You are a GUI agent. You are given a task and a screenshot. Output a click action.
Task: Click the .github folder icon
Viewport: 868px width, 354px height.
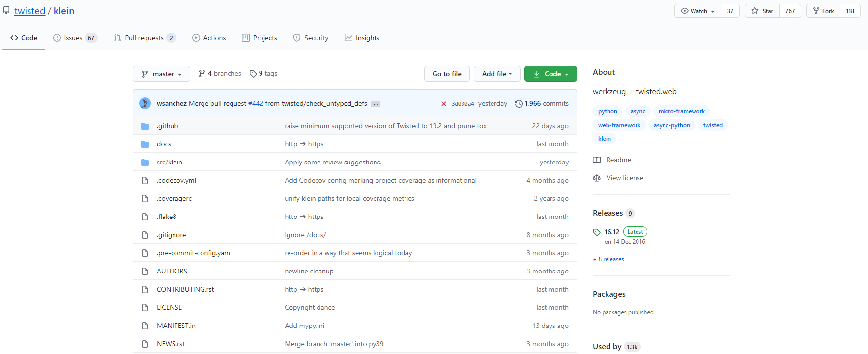(x=145, y=126)
